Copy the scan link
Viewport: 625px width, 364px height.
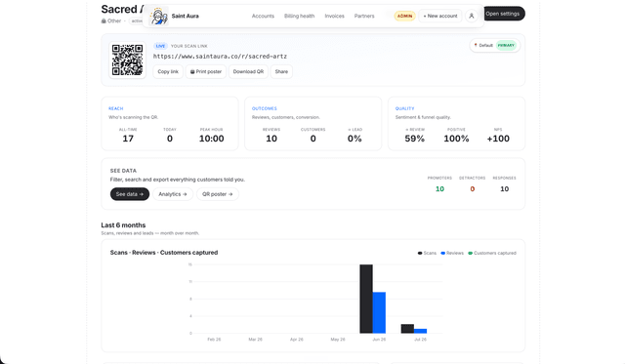168,71
